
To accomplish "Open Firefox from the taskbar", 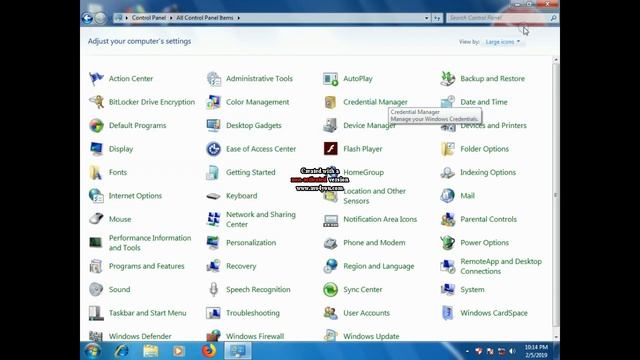I will coord(209,351).
